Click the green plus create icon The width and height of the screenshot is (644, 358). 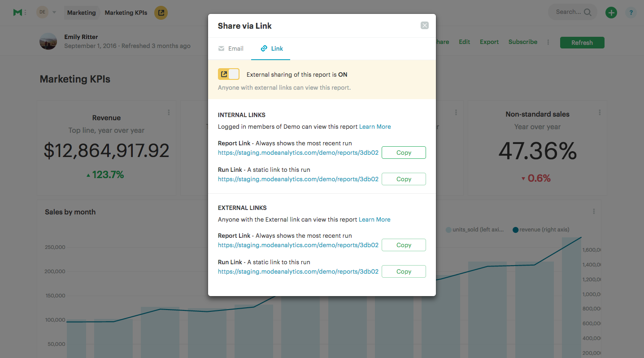coord(611,13)
